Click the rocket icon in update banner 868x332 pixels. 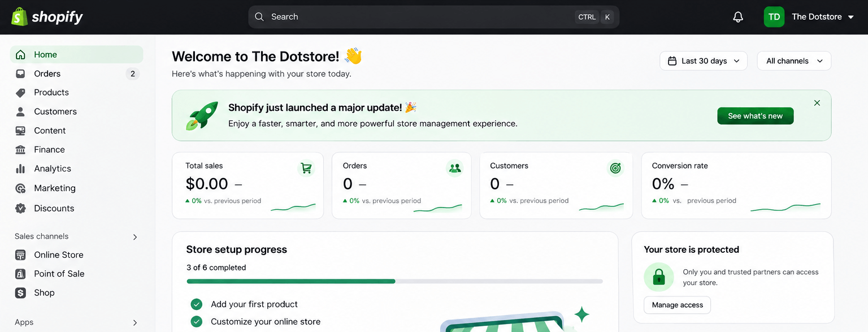[202, 115]
